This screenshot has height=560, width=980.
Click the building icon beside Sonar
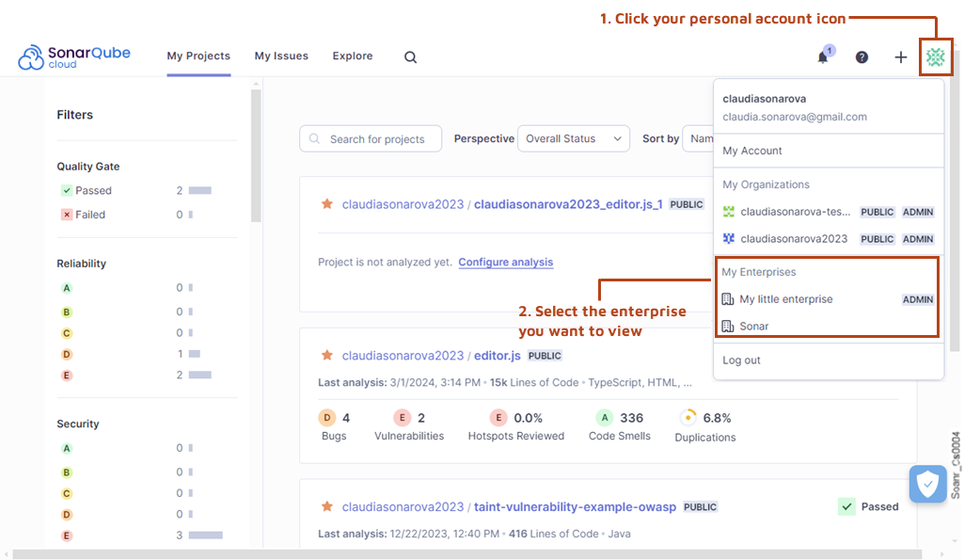click(x=728, y=326)
